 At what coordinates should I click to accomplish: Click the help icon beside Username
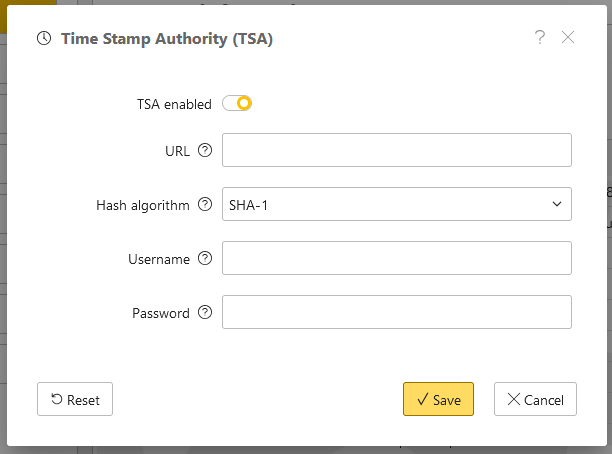205,258
